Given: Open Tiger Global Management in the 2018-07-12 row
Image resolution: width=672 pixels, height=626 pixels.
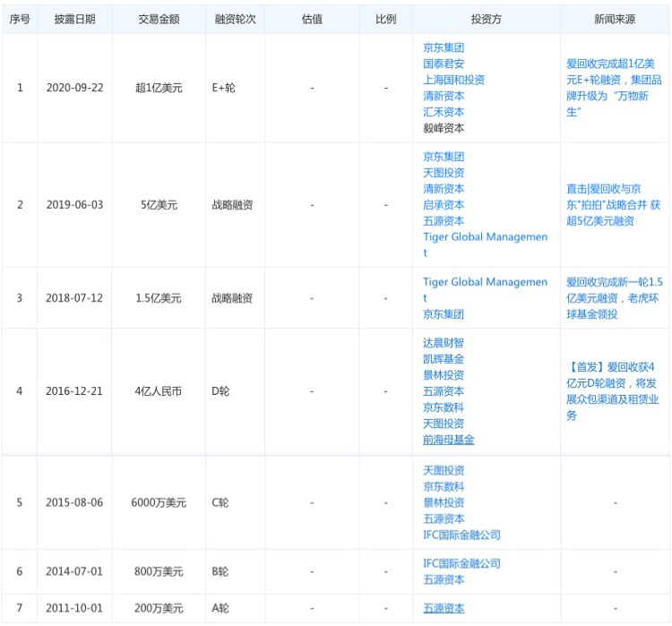Looking at the screenshot, I should pyautogui.click(x=485, y=282).
